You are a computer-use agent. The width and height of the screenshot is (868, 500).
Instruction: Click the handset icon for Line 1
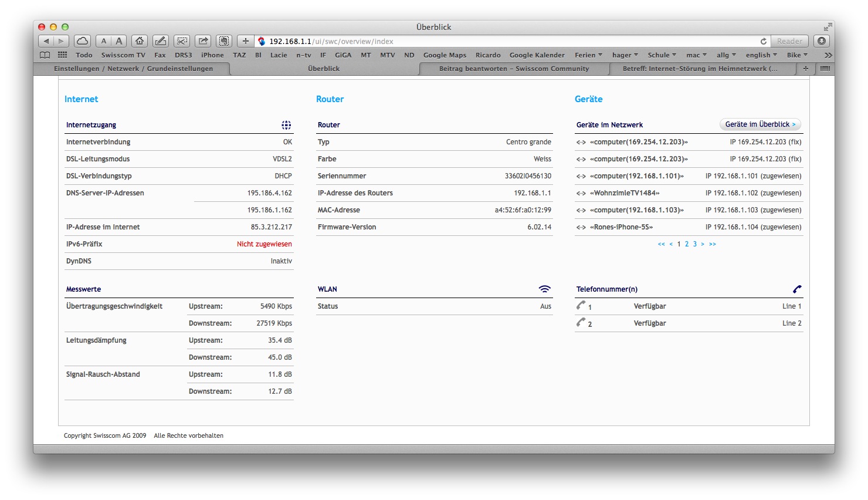581,305
